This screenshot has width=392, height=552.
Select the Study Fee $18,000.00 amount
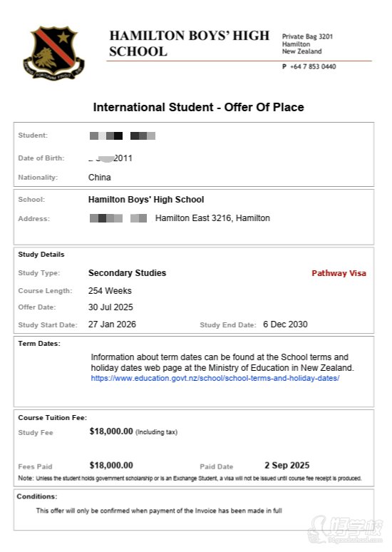[x=111, y=431]
